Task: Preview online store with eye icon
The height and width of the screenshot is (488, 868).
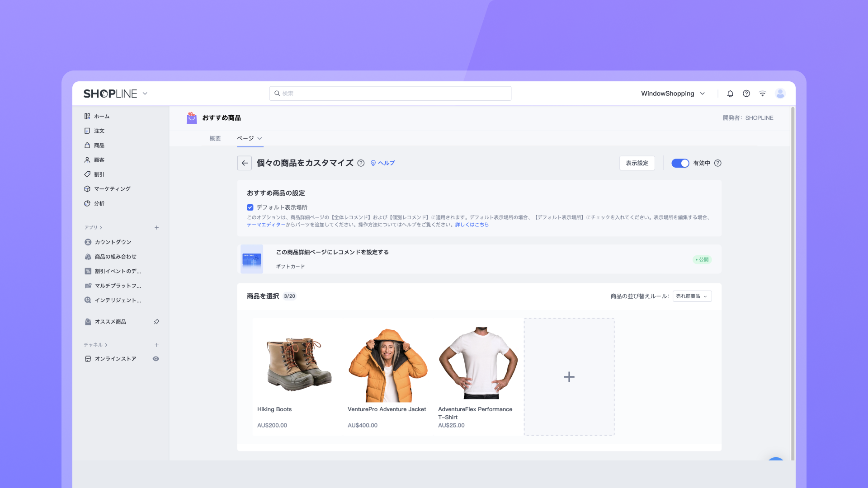Action: click(x=156, y=359)
